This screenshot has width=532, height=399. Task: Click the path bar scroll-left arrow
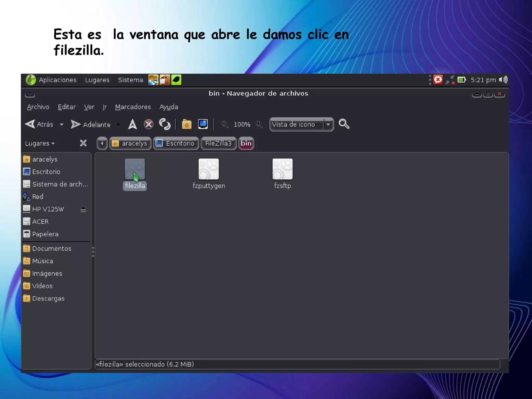coord(102,143)
